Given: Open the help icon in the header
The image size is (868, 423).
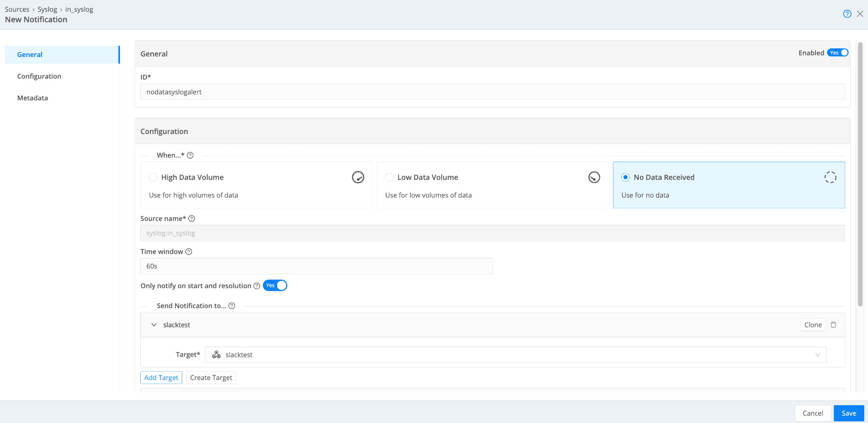Looking at the screenshot, I should [847, 14].
